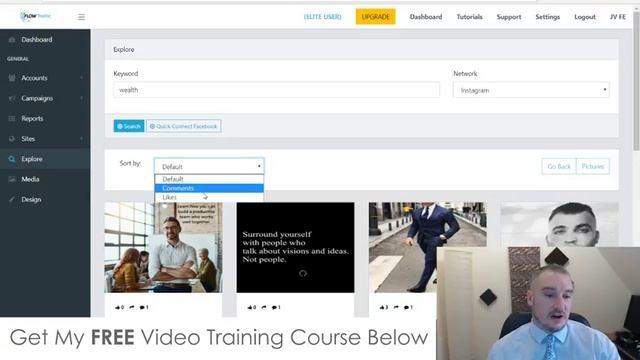
Task: Click the Sites globe icon
Action: click(12, 139)
